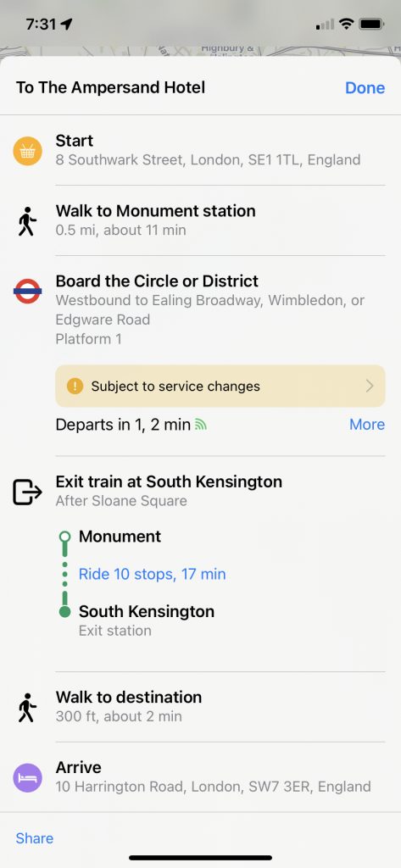The height and width of the screenshot is (868, 401).
Task: Select the Exit train at South Kensington step
Action: click(200, 491)
